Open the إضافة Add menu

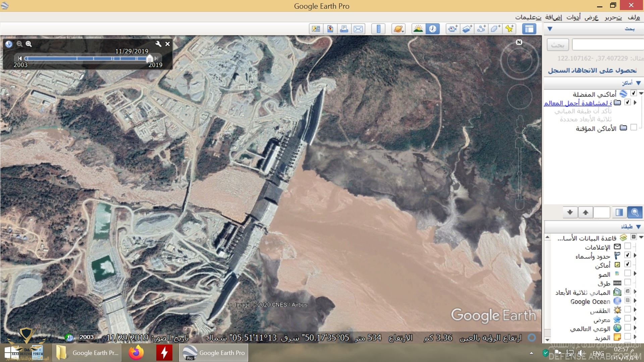click(553, 17)
